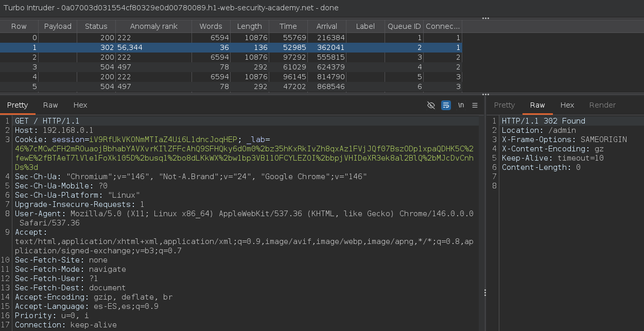This screenshot has height=331, width=644.
Task: Click the vertical divider handle between request and response
Action: coord(485,292)
